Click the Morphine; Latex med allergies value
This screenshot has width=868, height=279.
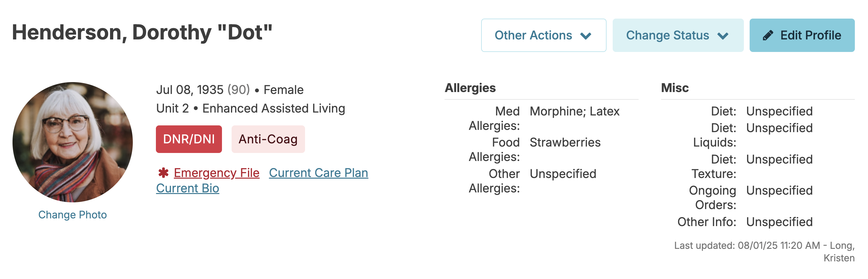pyautogui.click(x=574, y=112)
